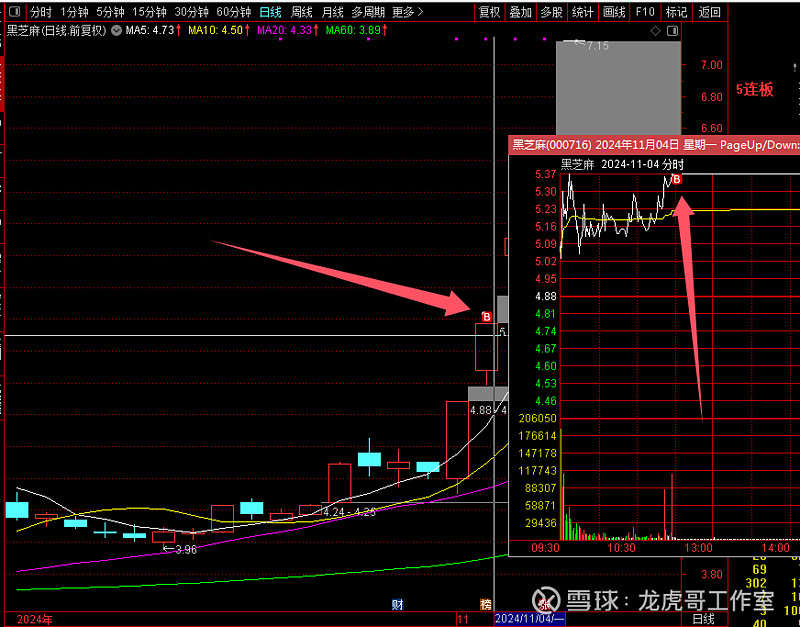
Task: Click the intraday popup title bar 黑芝麻(000716)
Action: pos(654,145)
